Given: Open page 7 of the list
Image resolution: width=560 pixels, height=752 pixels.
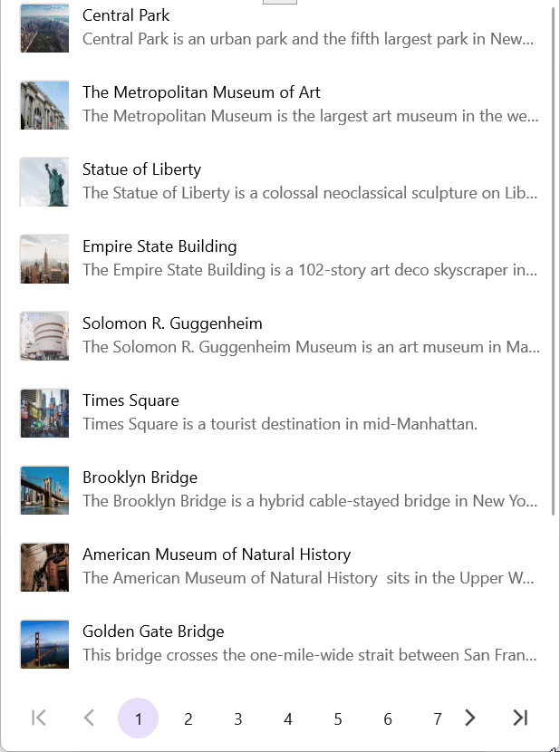Looking at the screenshot, I should [438, 719].
